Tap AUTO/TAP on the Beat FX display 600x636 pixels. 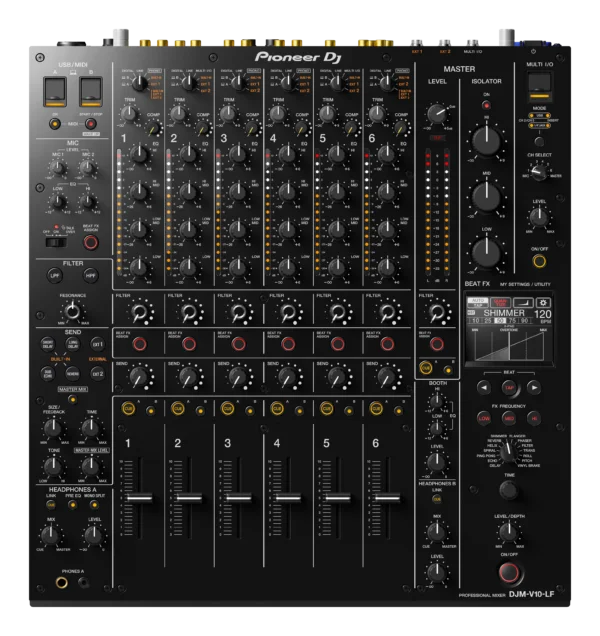(477, 303)
